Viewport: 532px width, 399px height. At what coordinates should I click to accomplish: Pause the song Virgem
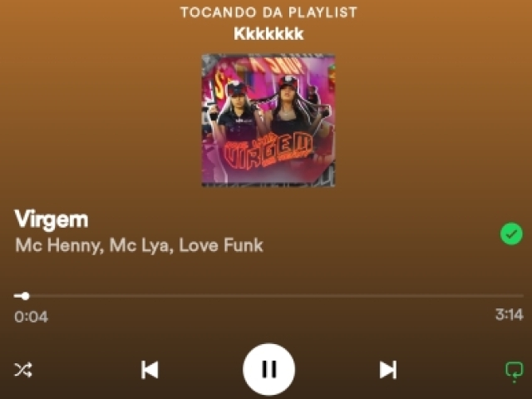(268, 369)
